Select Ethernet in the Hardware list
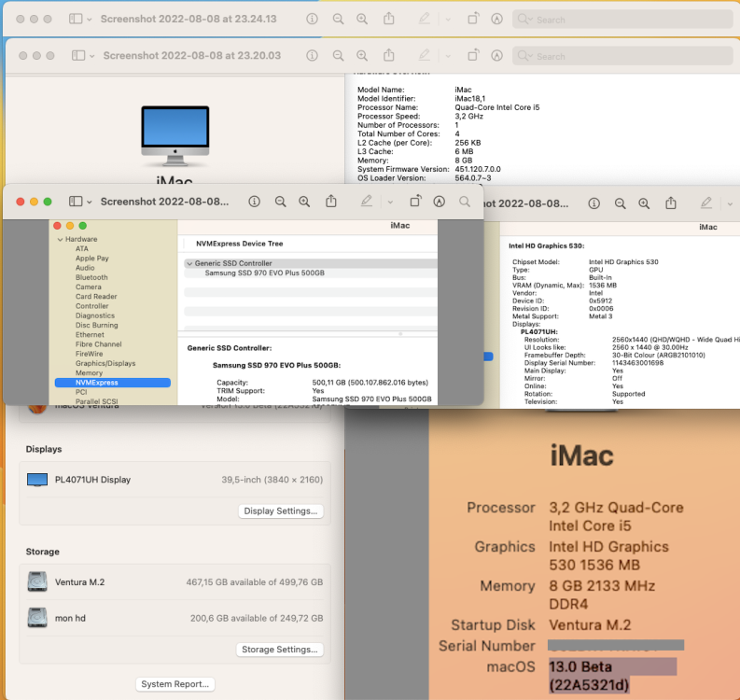Viewport: 740px width, 700px height. click(90, 335)
